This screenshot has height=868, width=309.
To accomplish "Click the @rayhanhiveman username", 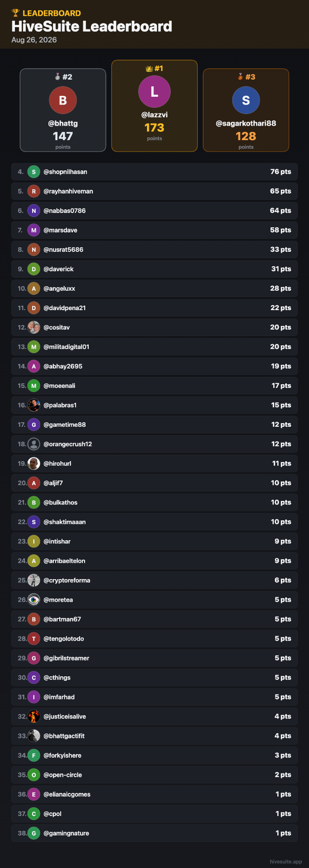I will (x=68, y=191).
